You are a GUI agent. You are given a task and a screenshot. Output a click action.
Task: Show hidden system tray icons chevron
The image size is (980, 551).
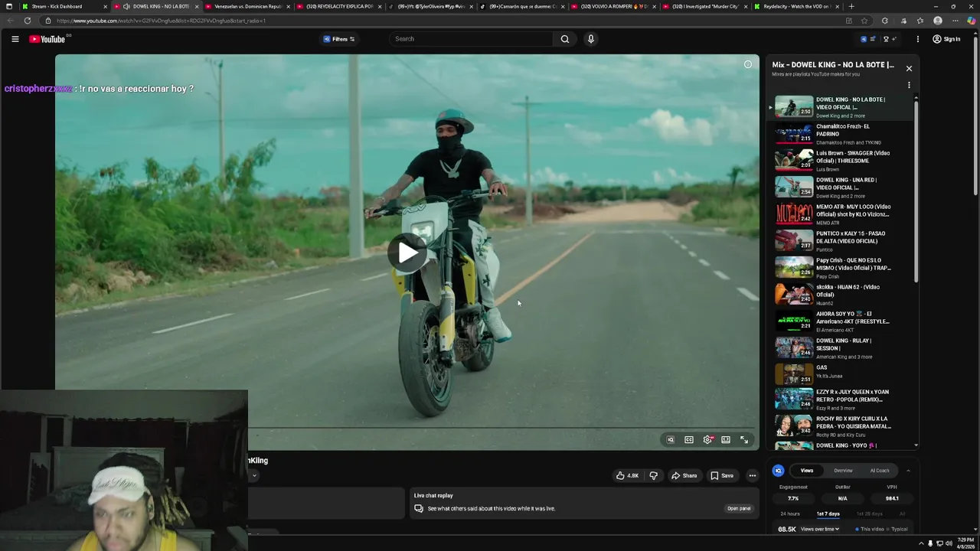(920, 543)
